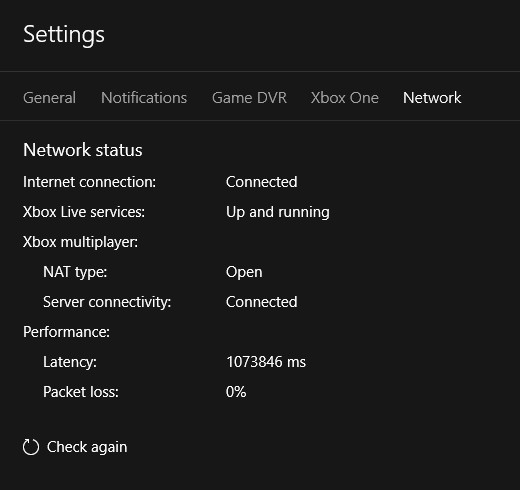Go to the Game DVR tab
520x490 pixels.
coord(249,98)
